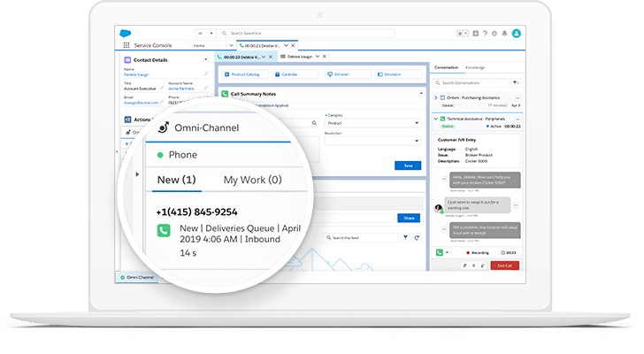The height and width of the screenshot is (354, 644).
Task: Select the My Work (0) tab
Action: pos(252,180)
